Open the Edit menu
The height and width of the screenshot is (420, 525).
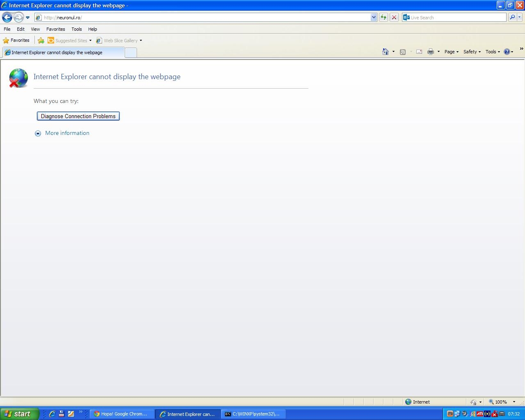(21, 29)
